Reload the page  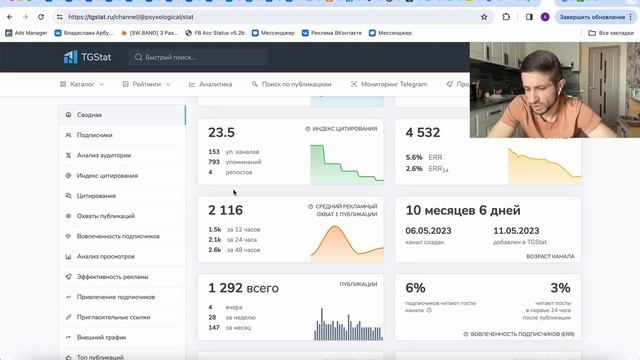coord(41,17)
